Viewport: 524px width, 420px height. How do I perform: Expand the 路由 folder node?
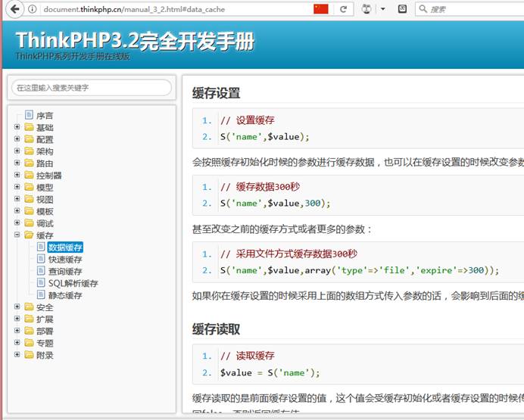[x=17, y=163]
